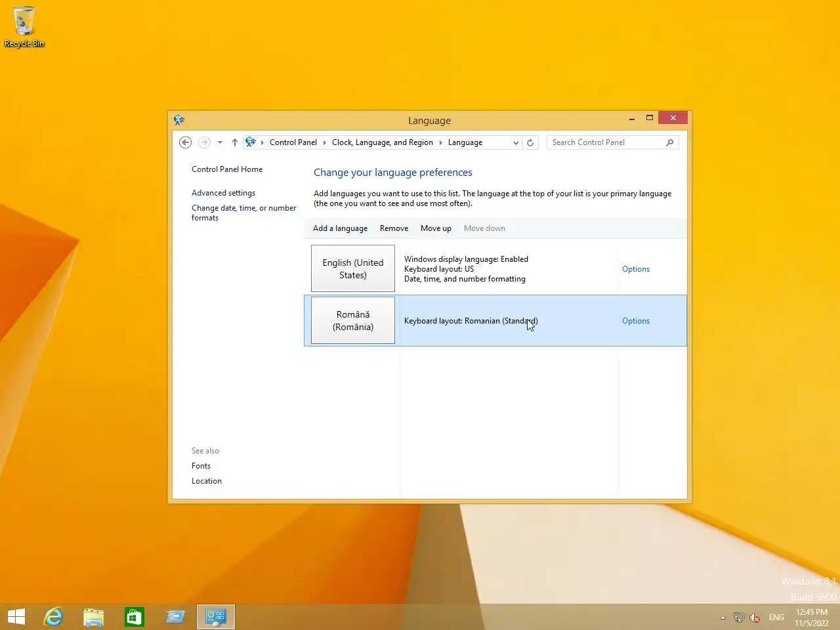Open Change date, time, or number formats
Image resolution: width=840 pixels, height=630 pixels.
pos(243,213)
